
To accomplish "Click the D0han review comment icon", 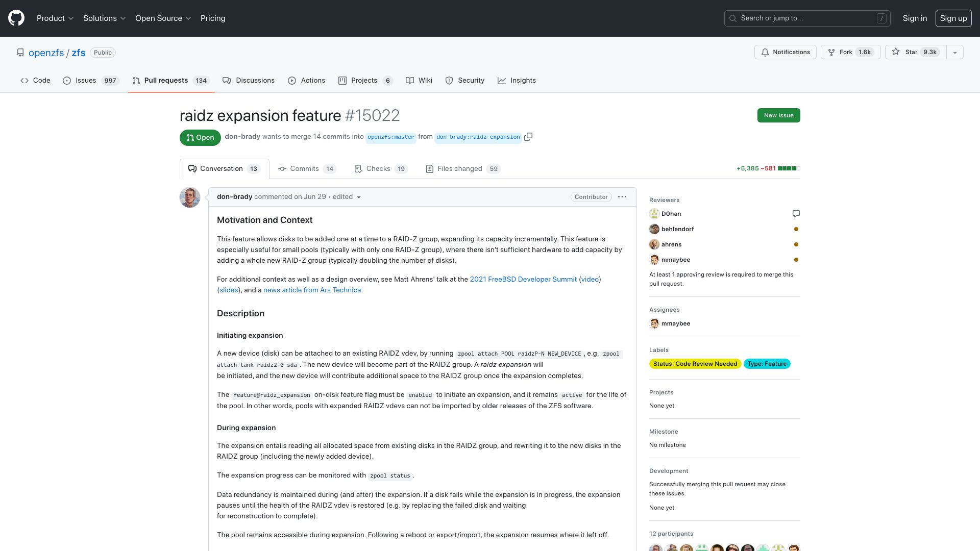I will [796, 214].
